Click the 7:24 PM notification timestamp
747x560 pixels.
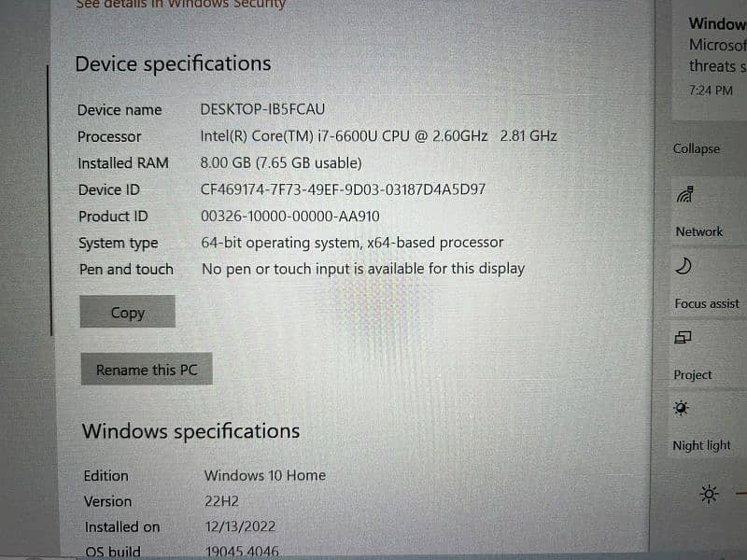pyautogui.click(x=711, y=91)
